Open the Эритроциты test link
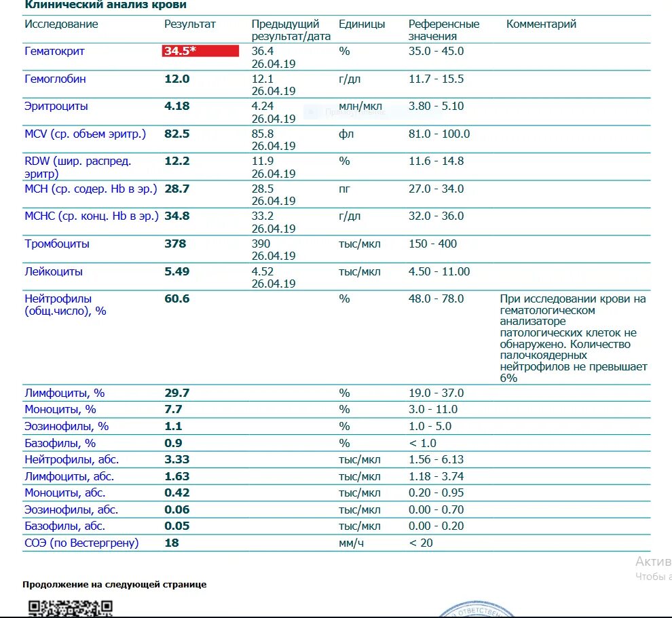 click(56, 107)
